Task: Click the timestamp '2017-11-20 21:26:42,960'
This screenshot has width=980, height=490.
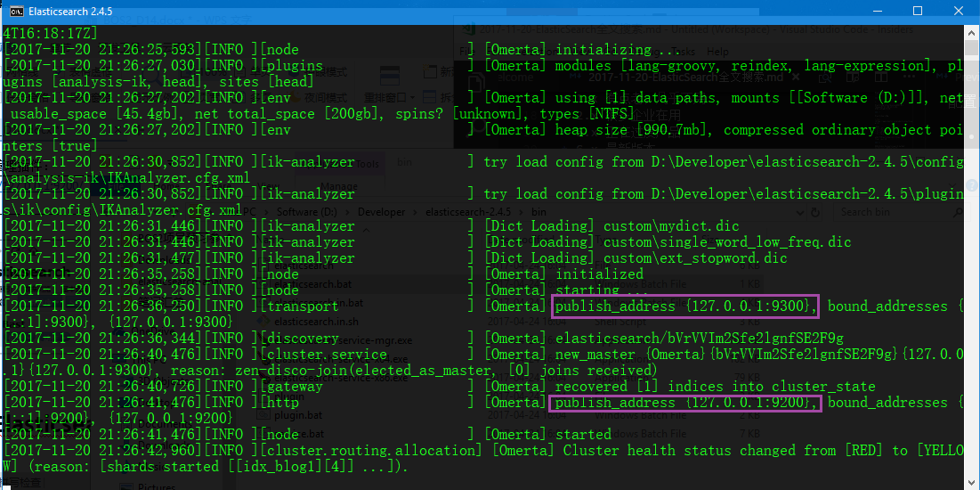Action: (x=102, y=451)
